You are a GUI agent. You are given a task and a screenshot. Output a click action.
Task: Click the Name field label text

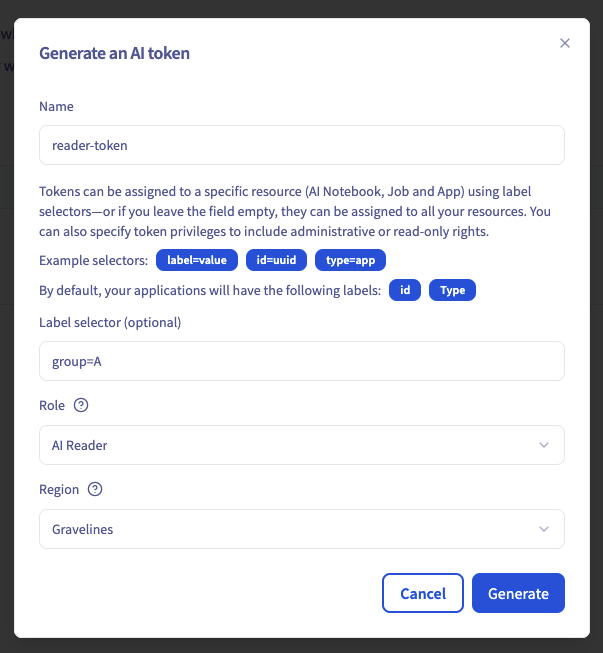[57, 106]
